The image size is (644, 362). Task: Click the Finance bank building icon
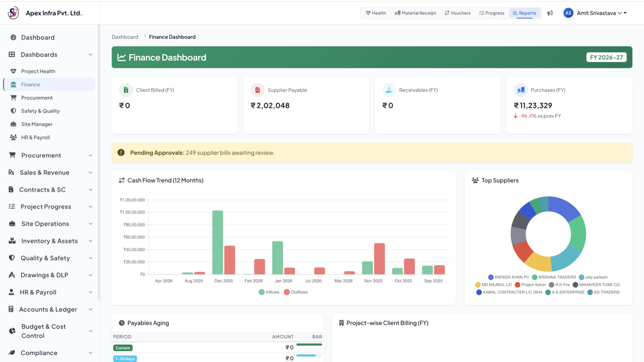pos(13,85)
